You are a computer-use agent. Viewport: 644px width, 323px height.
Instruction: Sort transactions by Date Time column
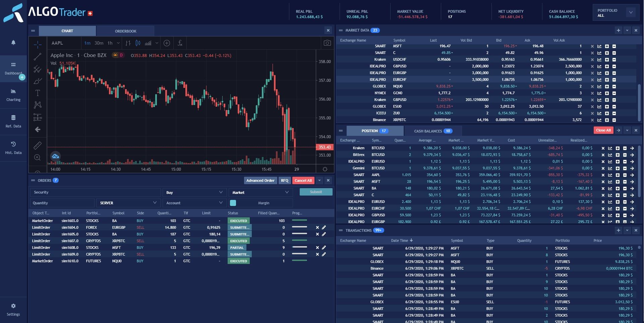402,240
